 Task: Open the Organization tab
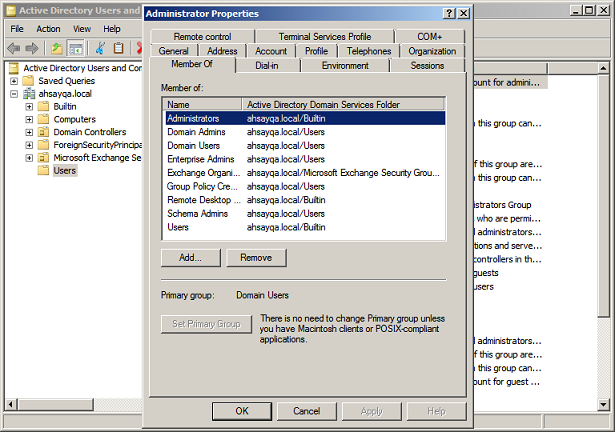coord(432,51)
